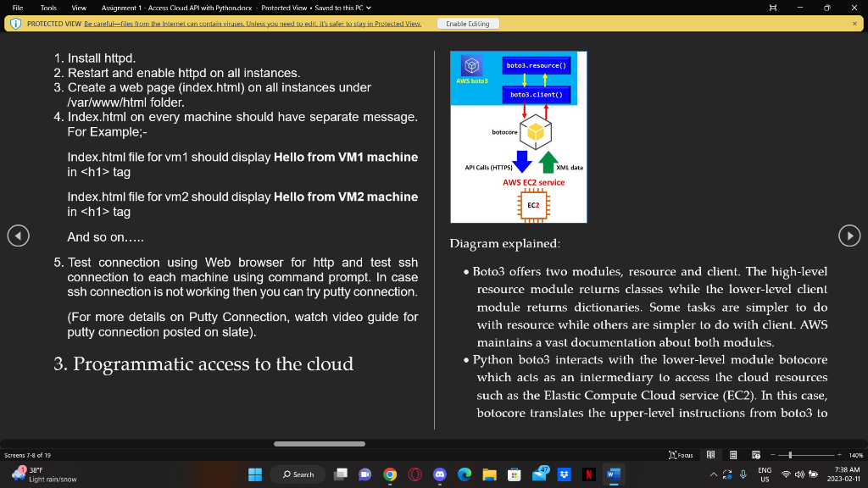Open File Explorer from the taskbar
868x488 pixels.
[490, 474]
